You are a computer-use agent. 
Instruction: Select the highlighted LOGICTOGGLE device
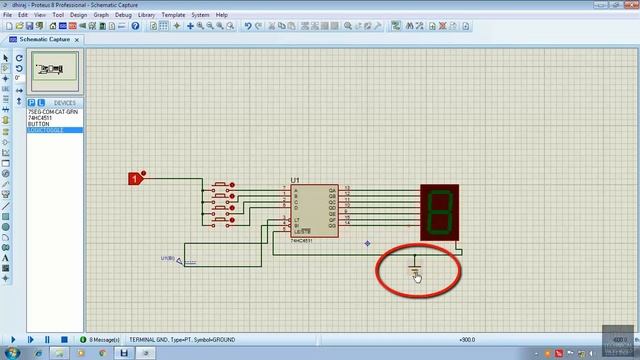tap(55, 130)
